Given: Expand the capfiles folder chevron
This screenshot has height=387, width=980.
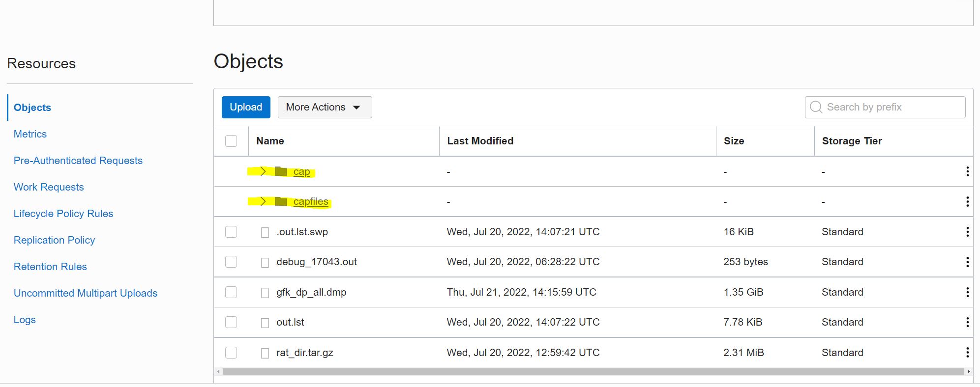Looking at the screenshot, I should (263, 201).
